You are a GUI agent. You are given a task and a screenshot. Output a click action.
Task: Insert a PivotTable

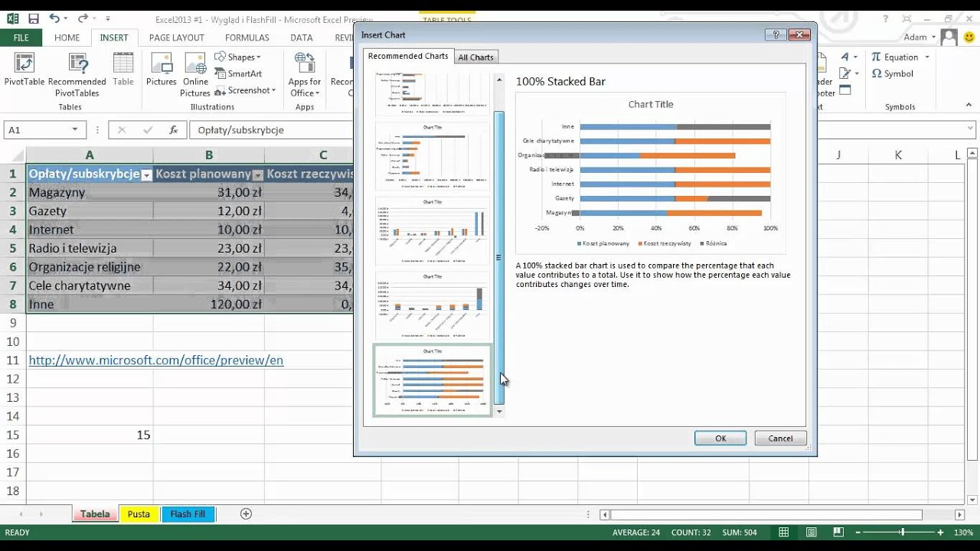click(x=24, y=74)
